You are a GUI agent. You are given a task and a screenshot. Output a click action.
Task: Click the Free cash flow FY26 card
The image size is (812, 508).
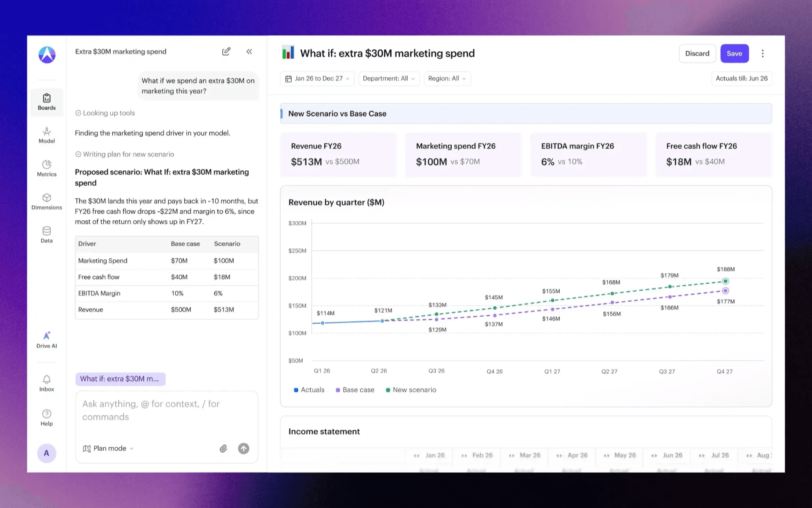(714, 154)
